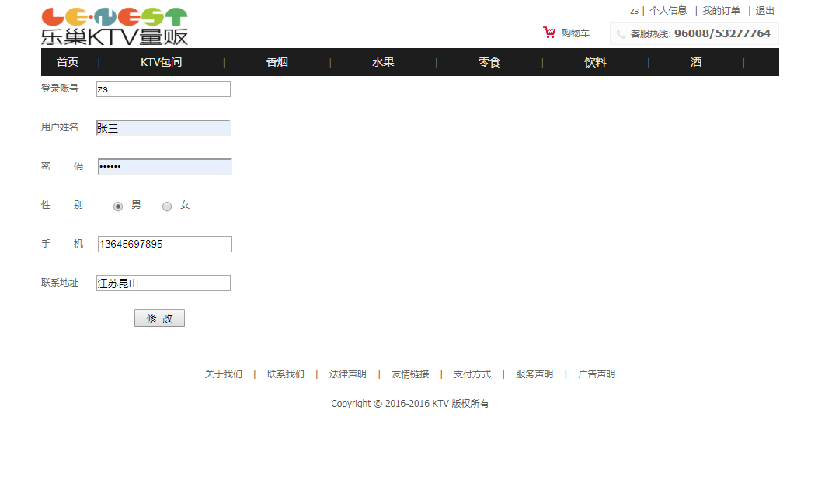Viewport: 818px width, 504px height.
Task: Open the 法律声明 footer link
Action: (x=348, y=374)
